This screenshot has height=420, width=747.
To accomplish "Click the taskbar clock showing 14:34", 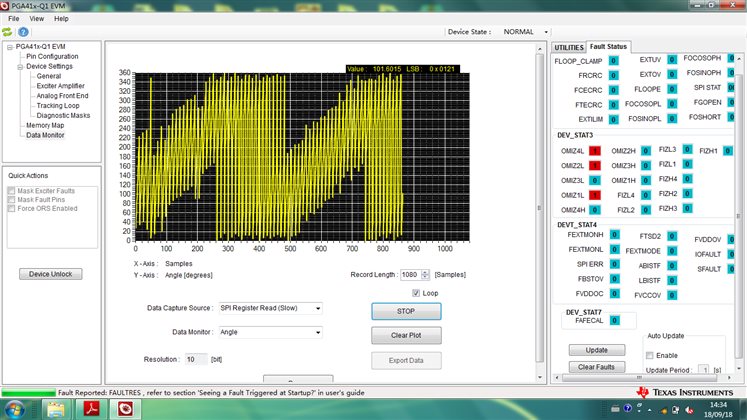I will (718, 410).
